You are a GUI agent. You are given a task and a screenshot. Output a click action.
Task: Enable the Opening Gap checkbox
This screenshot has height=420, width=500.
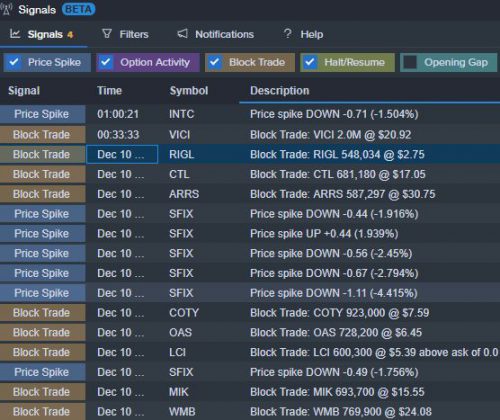coord(410,62)
